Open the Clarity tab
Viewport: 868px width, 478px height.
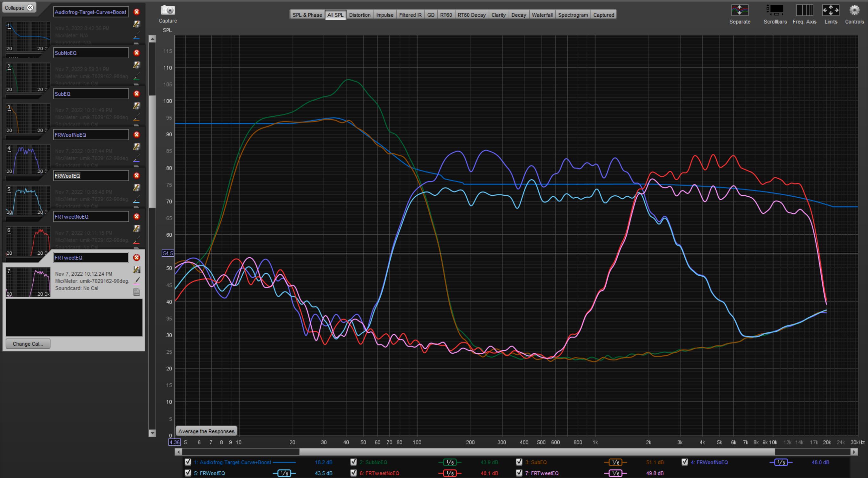click(498, 15)
